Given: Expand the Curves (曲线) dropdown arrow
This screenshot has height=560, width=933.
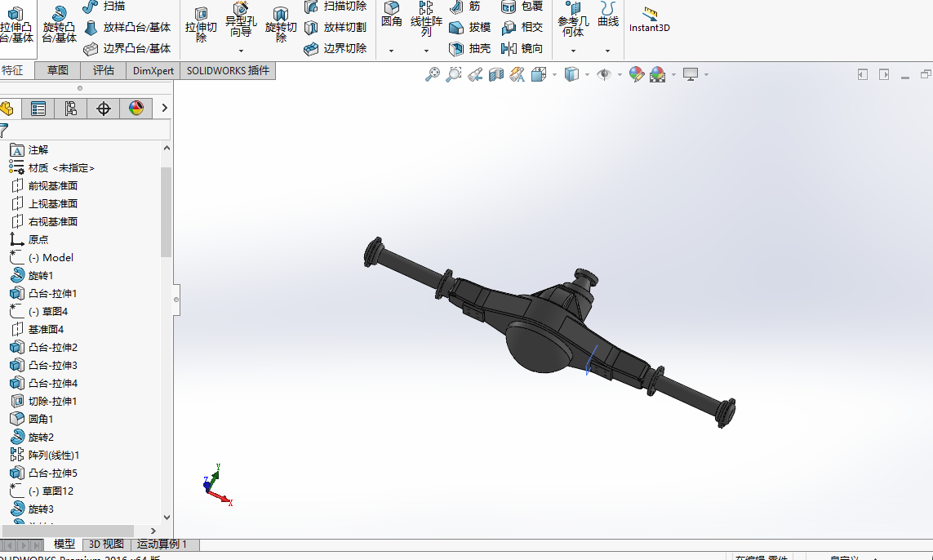Looking at the screenshot, I should (607, 51).
